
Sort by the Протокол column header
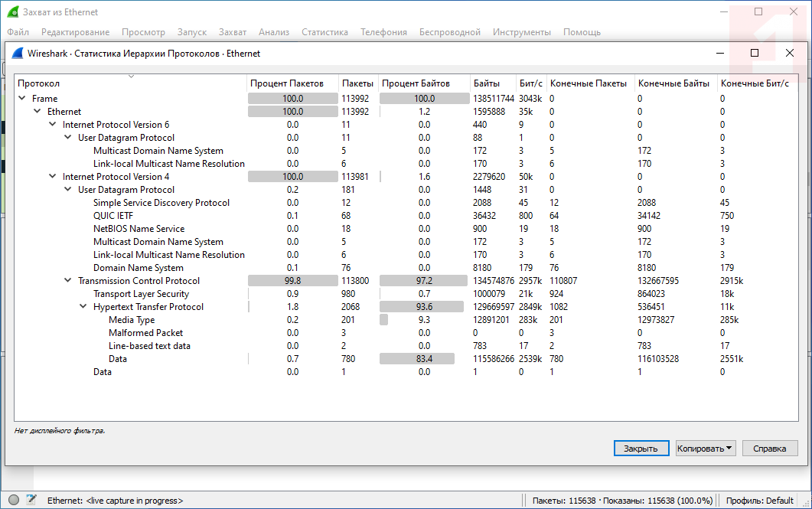point(131,83)
